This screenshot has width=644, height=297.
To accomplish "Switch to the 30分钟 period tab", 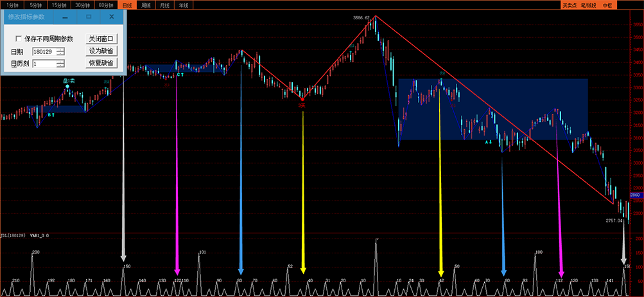I will 82,5.
